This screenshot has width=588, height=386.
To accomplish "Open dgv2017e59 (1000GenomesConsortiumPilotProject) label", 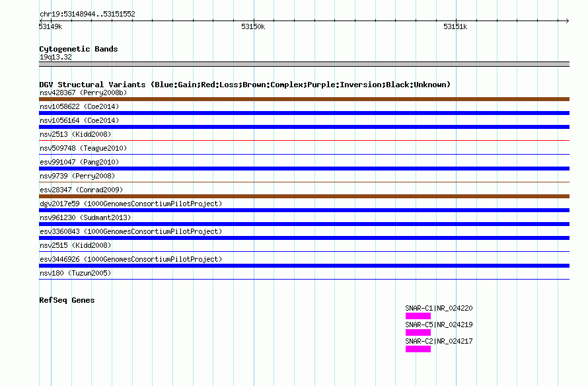I will tap(131, 204).
